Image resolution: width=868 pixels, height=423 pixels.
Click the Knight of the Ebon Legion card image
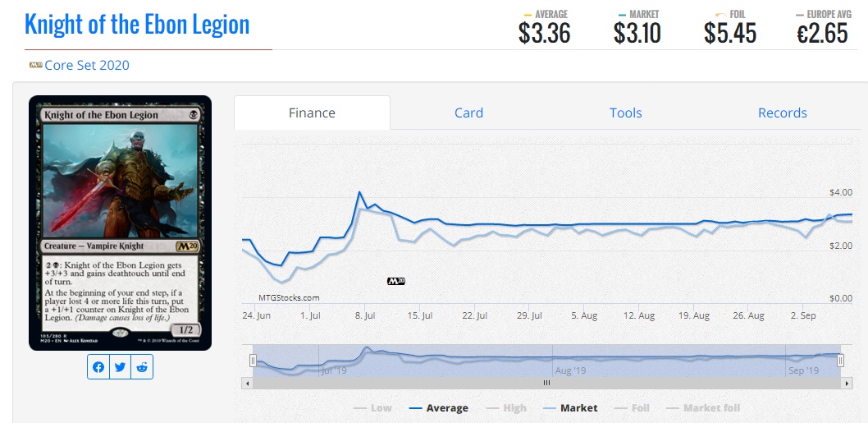coord(120,223)
